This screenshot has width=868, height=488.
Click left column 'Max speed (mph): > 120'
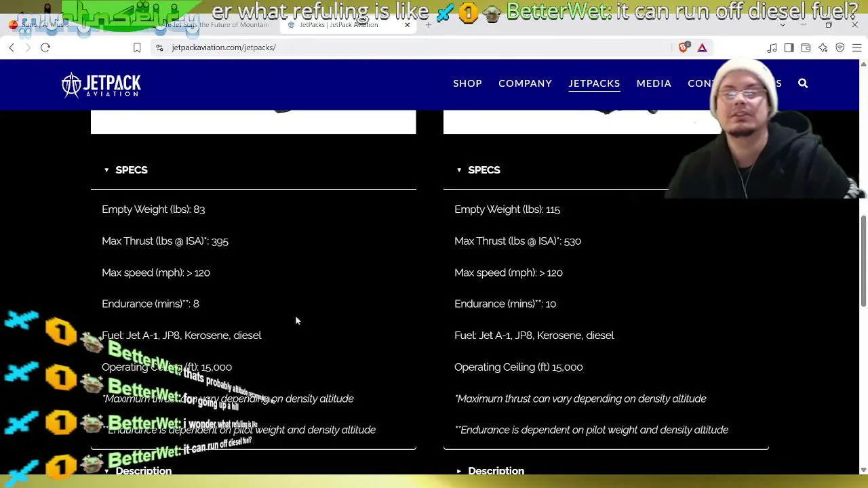pyautogui.click(x=156, y=272)
